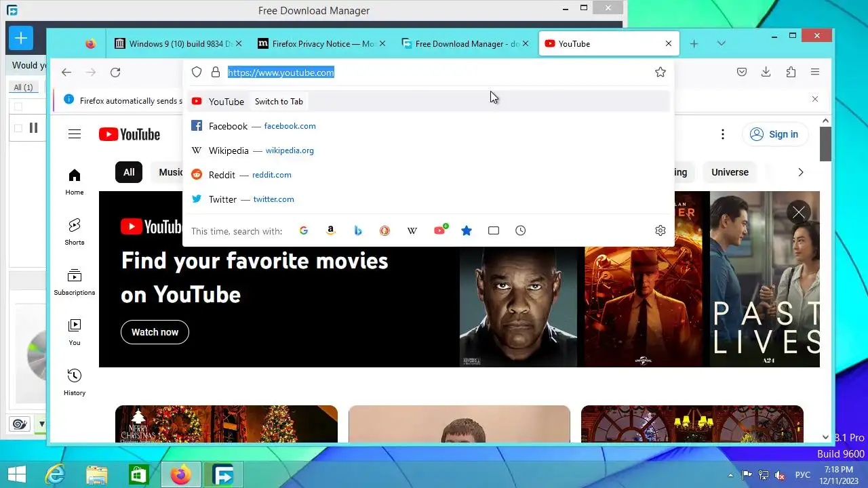Open Windows Start button
The image size is (868, 488).
pos(16,474)
